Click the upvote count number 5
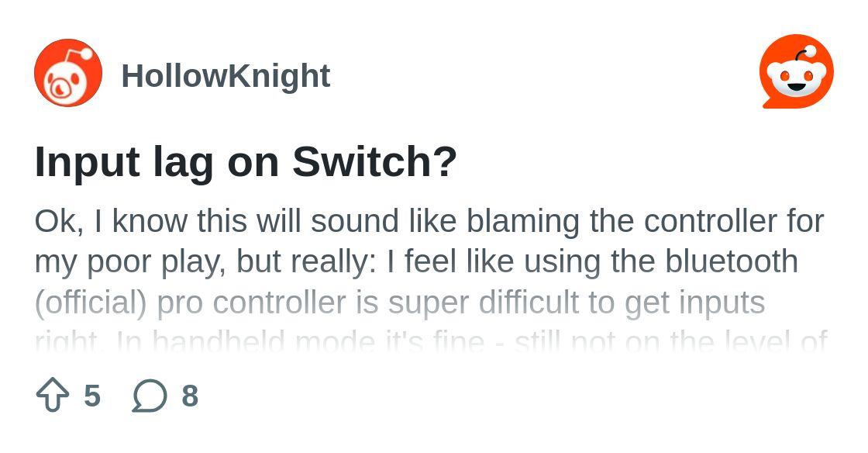The width and height of the screenshot is (868, 453). click(x=92, y=396)
